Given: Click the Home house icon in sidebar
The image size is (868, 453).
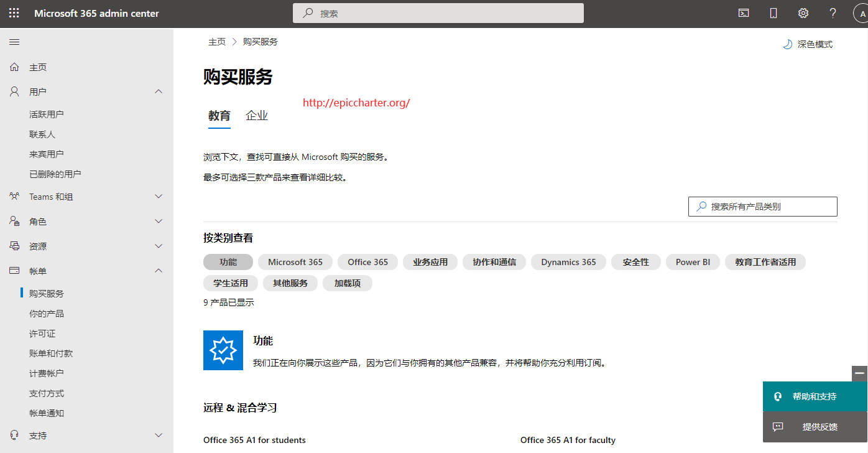Looking at the screenshot, I should pyautogui.click(x=14, y=67).
